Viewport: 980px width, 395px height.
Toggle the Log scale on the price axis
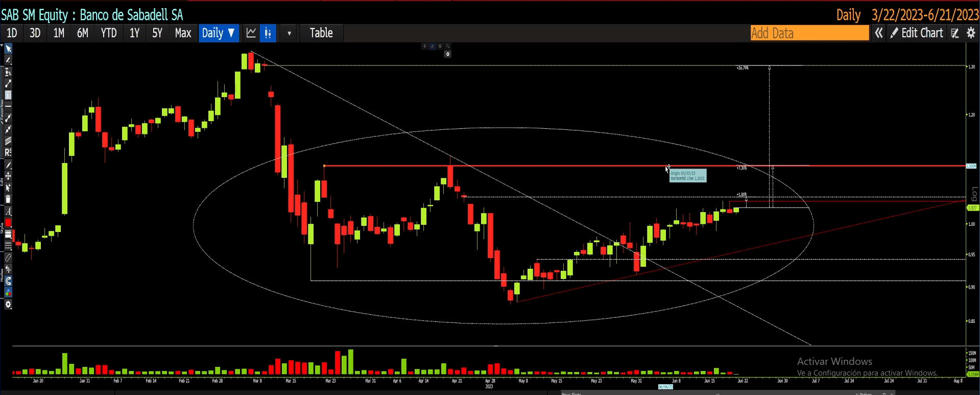click(x=974, y=194)
